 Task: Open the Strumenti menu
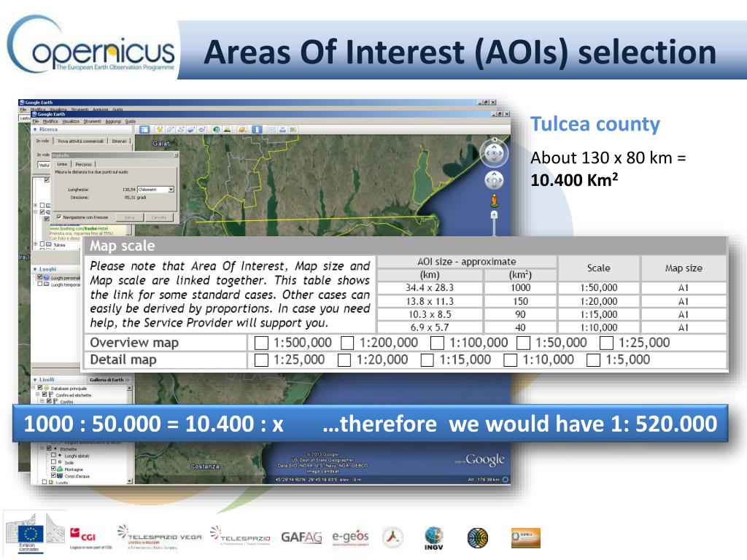click(93, 122)
